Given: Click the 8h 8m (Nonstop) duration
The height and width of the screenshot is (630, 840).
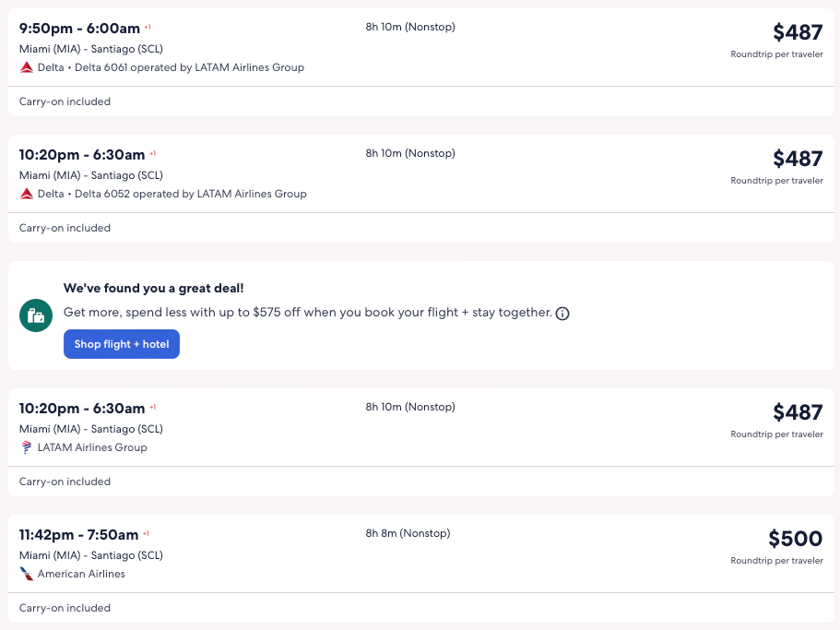Looking at the screenshot, I should pos(408,533).
